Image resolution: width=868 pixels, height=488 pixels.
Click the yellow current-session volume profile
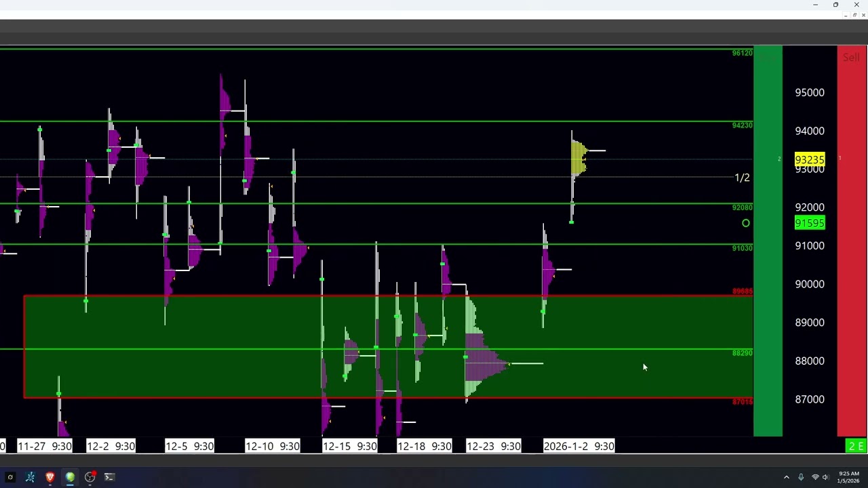click(578, 159)
